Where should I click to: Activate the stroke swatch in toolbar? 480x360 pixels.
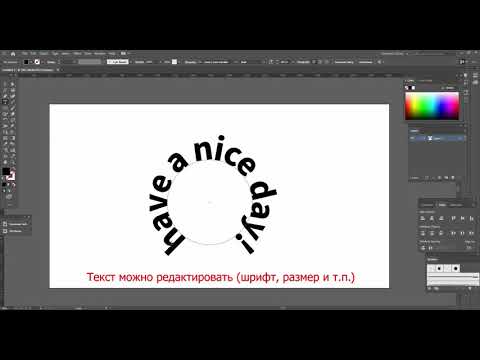coord(11,176)
